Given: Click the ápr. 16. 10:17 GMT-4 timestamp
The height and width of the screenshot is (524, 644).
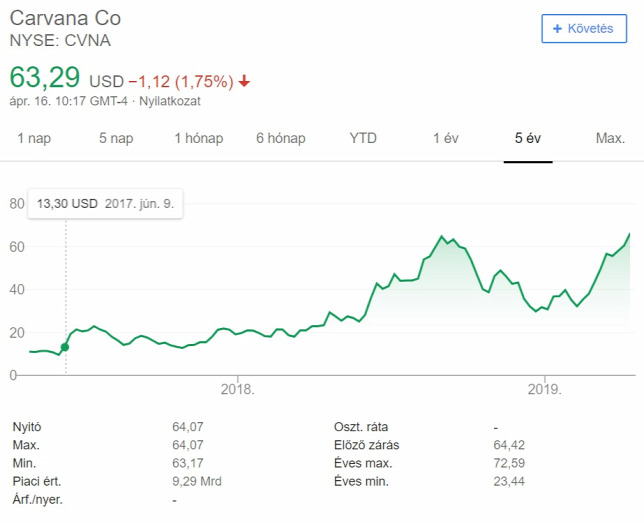Looking at the screenshot, I should [x=69, y=101].
